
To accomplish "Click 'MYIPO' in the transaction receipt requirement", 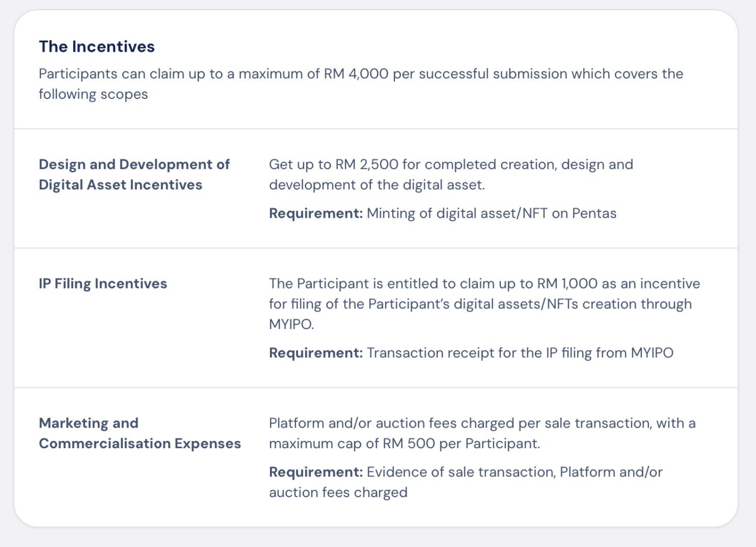I will pyautogui.click(x=652, y=353).
